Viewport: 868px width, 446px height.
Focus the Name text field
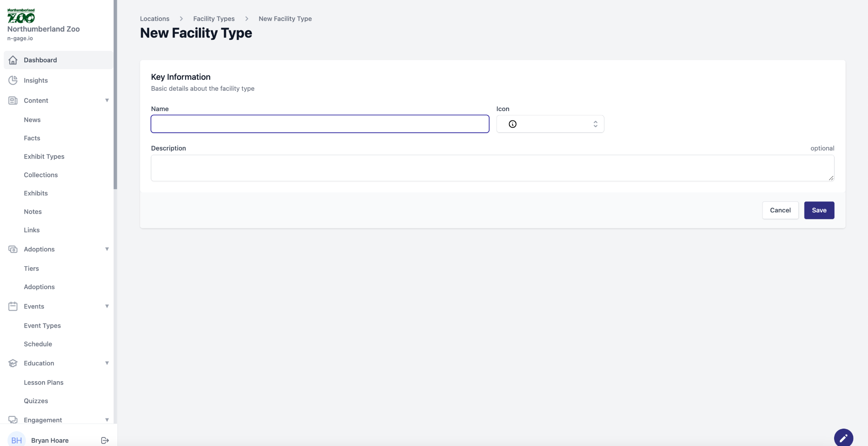point(320,124)
